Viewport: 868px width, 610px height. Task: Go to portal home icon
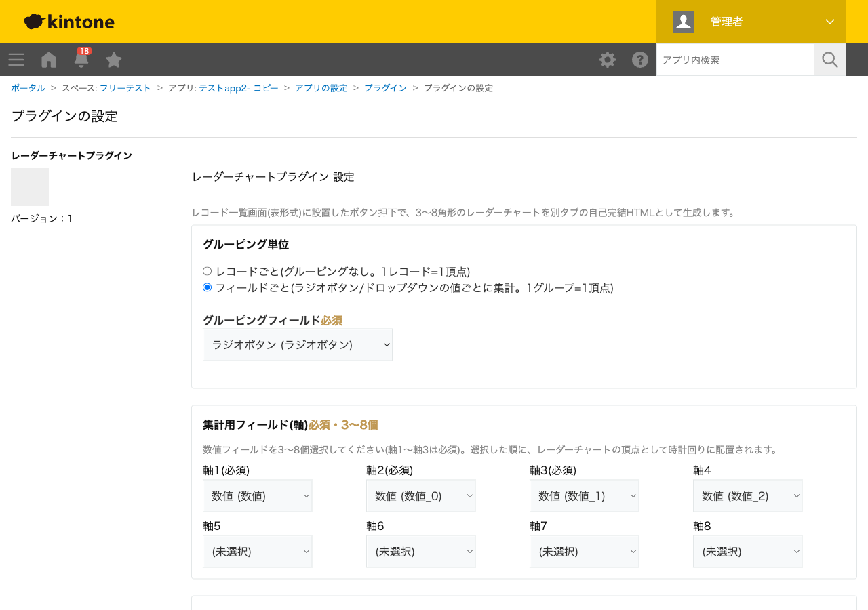click(49, 60)
